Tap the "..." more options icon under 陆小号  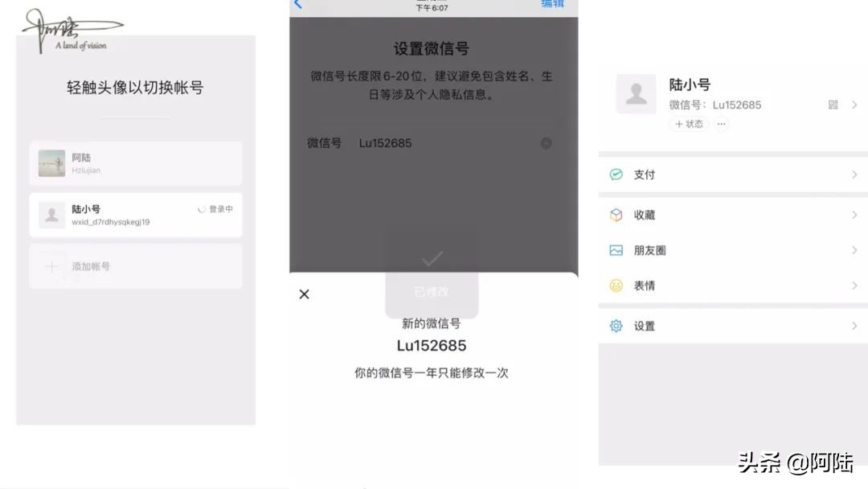[721, 124]
